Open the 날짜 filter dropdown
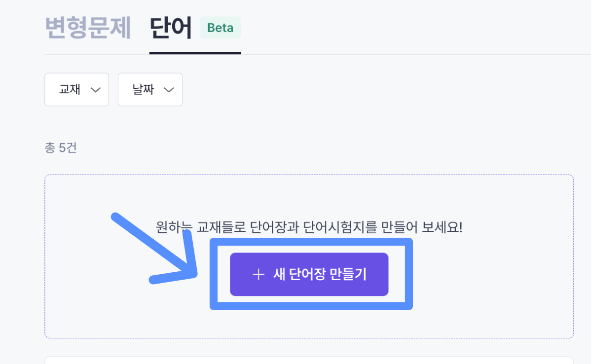Screen dimensions: 591x364 point(150,90)
